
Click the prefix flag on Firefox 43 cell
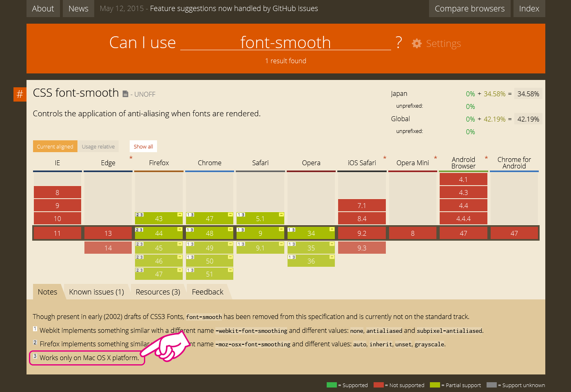179,215
